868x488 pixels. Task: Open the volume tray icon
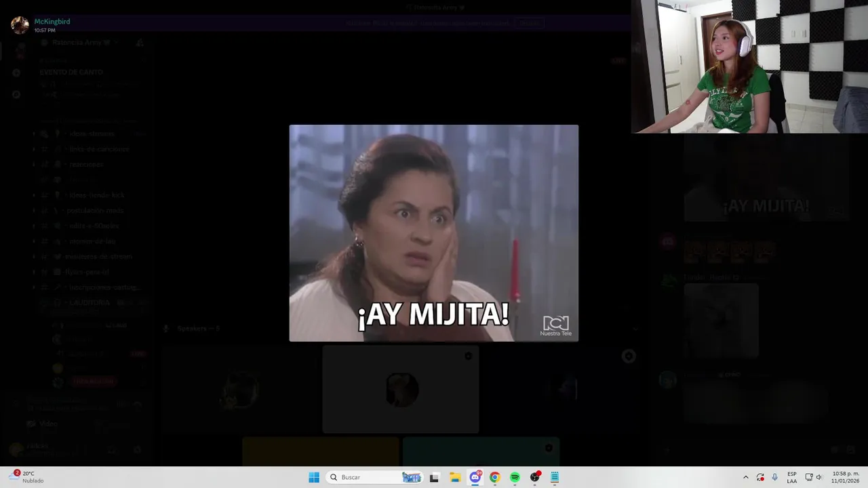point(818,477)
